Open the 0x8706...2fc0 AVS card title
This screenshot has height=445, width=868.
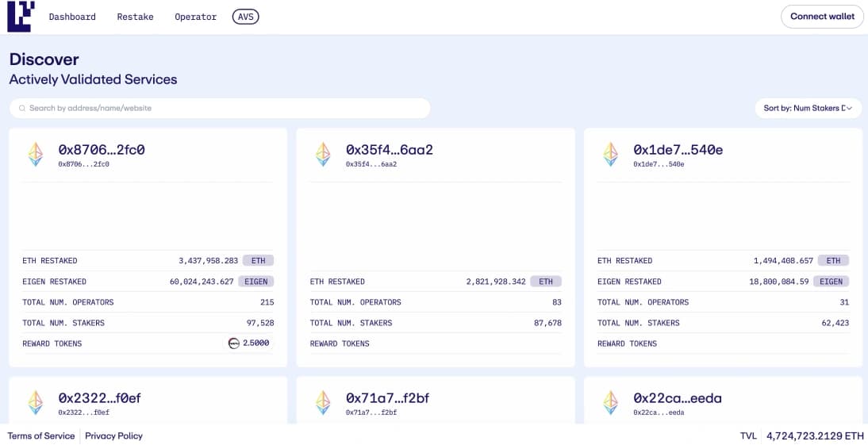(102, 150)
